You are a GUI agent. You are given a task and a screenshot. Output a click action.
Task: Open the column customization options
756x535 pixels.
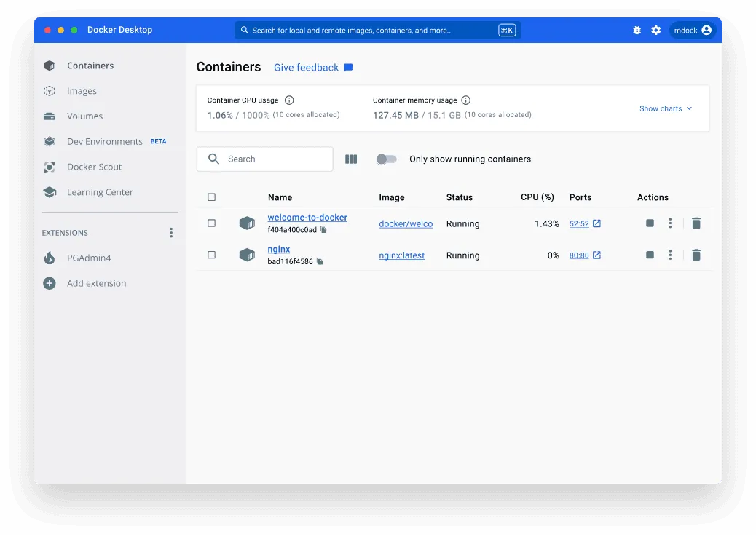point(351,159)
